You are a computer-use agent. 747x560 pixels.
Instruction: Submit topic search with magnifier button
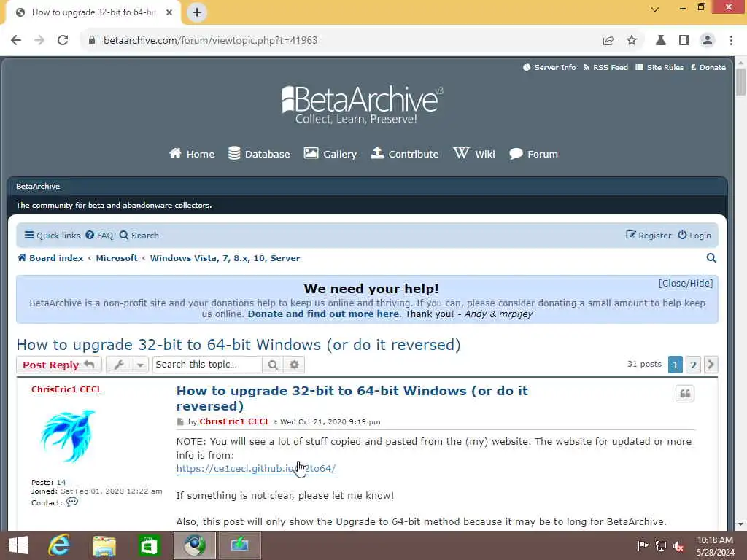pos(273,365)
